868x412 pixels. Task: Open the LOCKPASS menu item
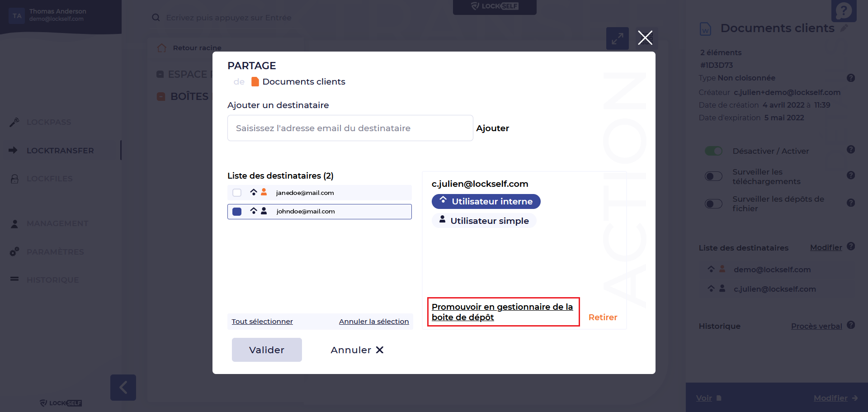48,122
